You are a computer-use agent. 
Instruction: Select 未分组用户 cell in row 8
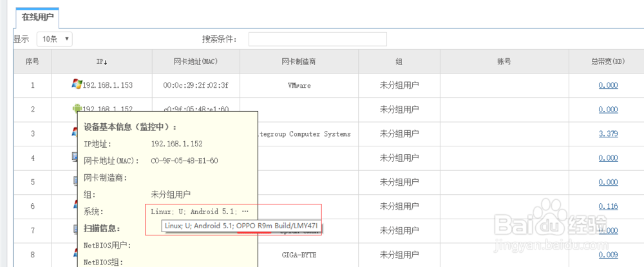399,255
